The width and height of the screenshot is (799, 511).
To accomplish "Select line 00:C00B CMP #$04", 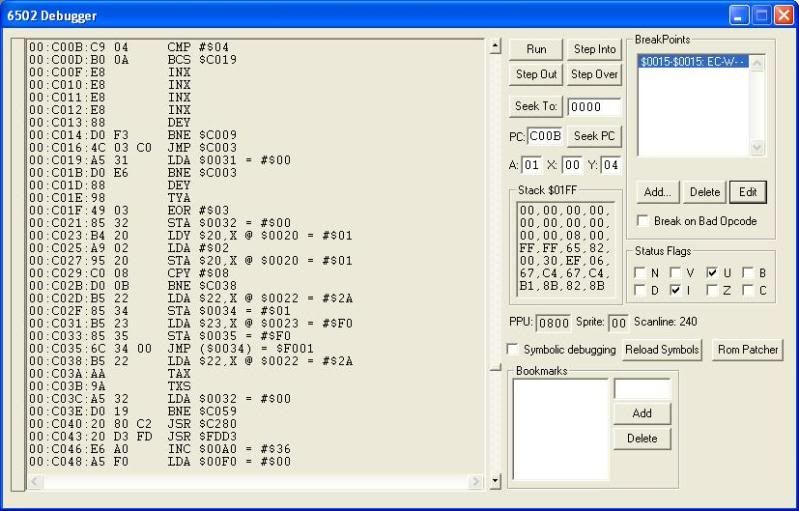I will point(129,47).
